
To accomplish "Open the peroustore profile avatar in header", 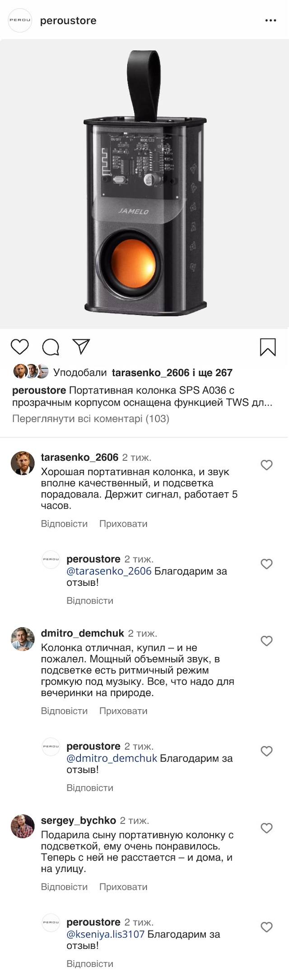I will tap(20, 20).
